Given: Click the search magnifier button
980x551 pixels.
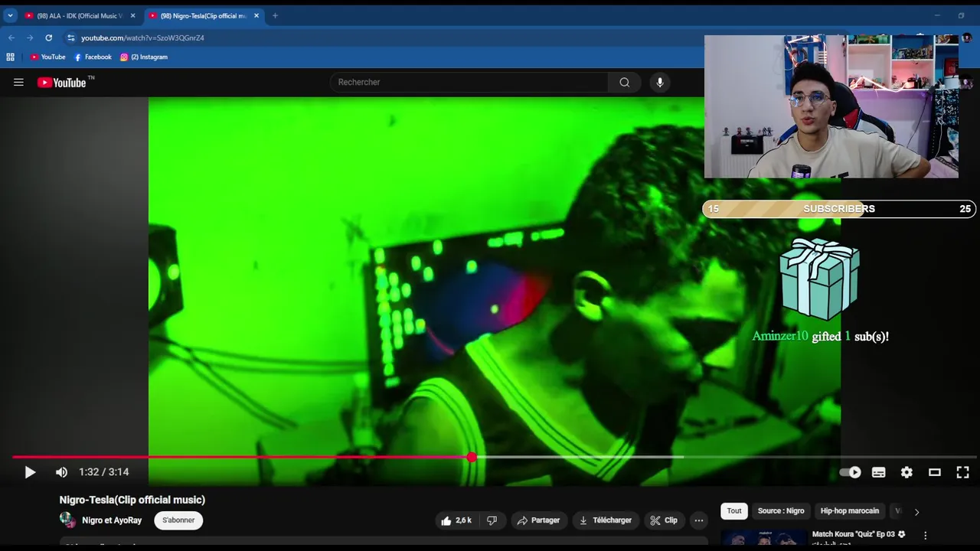Looking at the screenshot, I should click(625, 83).
